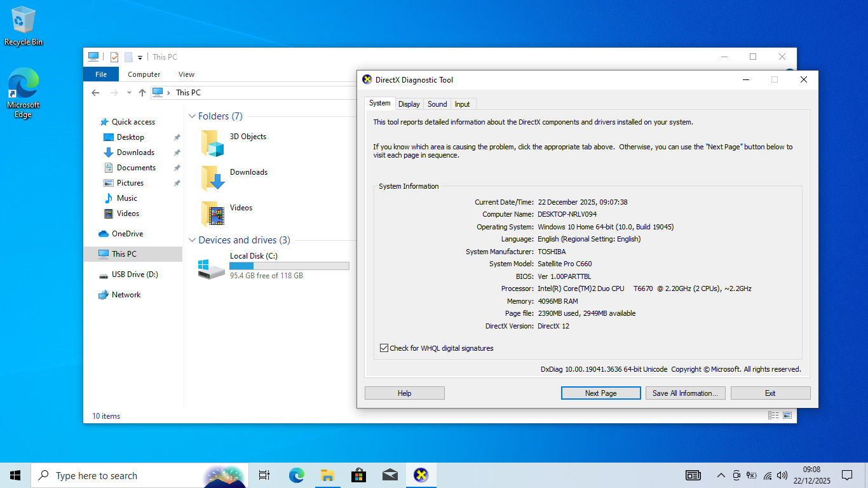Switch to the Display tab
This screenshot has width=868, height=488.
pyautogui.click(x=409, y=104)
